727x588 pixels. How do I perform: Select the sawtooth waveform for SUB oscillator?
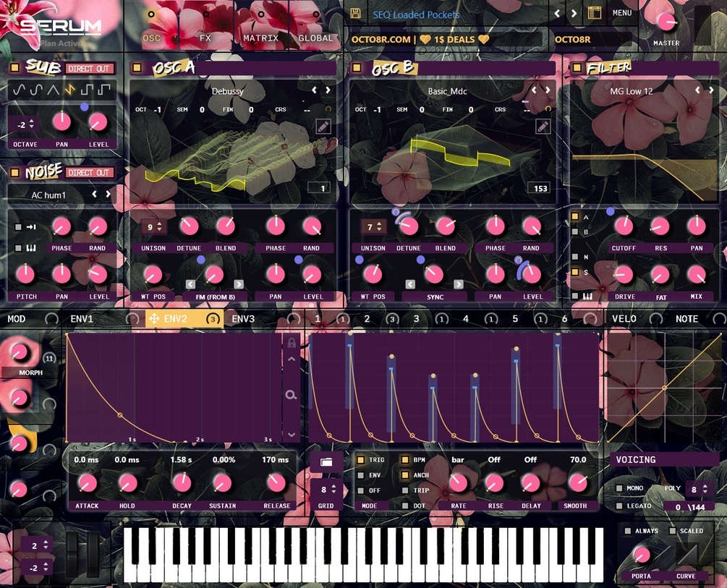(x=70, y=90)
